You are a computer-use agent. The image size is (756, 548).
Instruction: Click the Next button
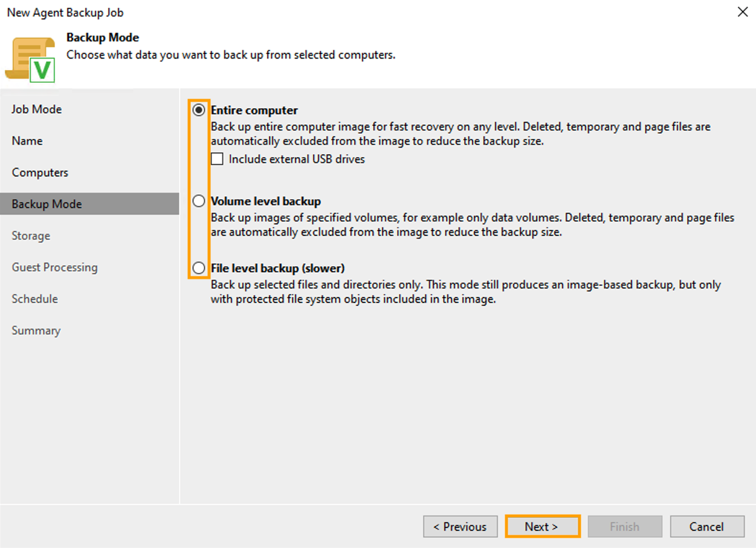click(541, 526)
